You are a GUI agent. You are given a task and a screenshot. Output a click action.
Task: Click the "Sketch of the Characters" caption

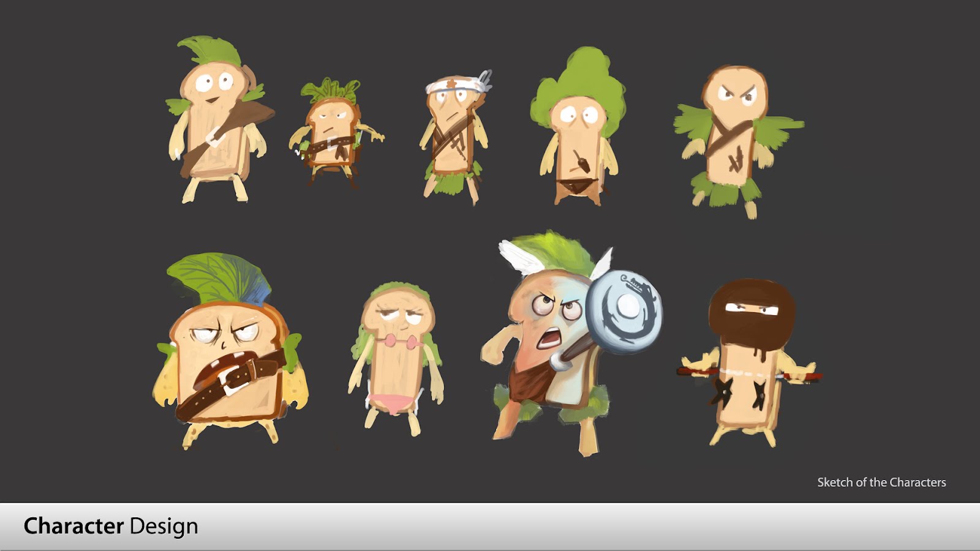881,482
